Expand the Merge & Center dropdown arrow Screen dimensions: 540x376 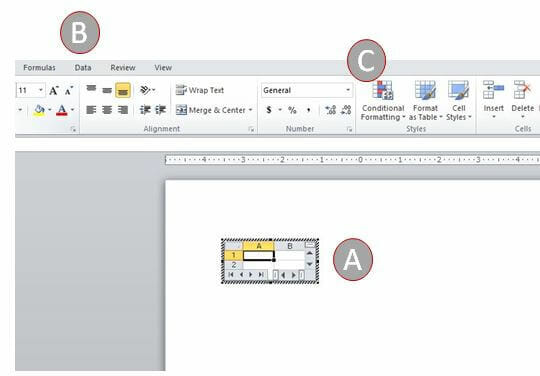pos(251,110)
